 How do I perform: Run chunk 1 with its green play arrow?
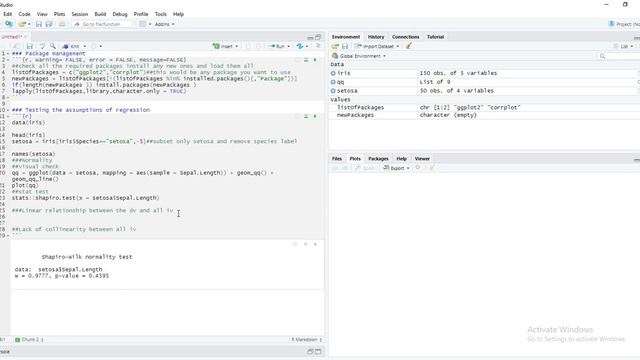pos(315,60)
